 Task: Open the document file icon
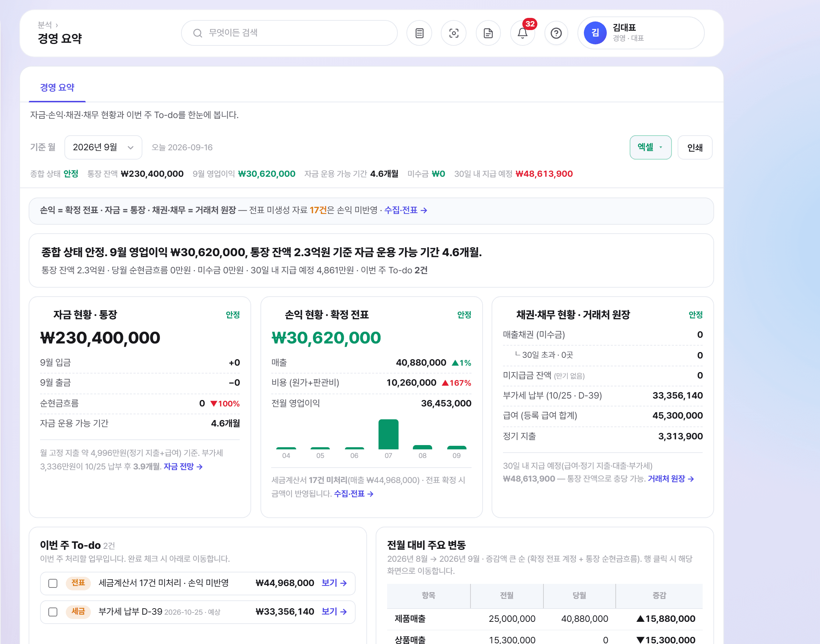pos(488,33)
